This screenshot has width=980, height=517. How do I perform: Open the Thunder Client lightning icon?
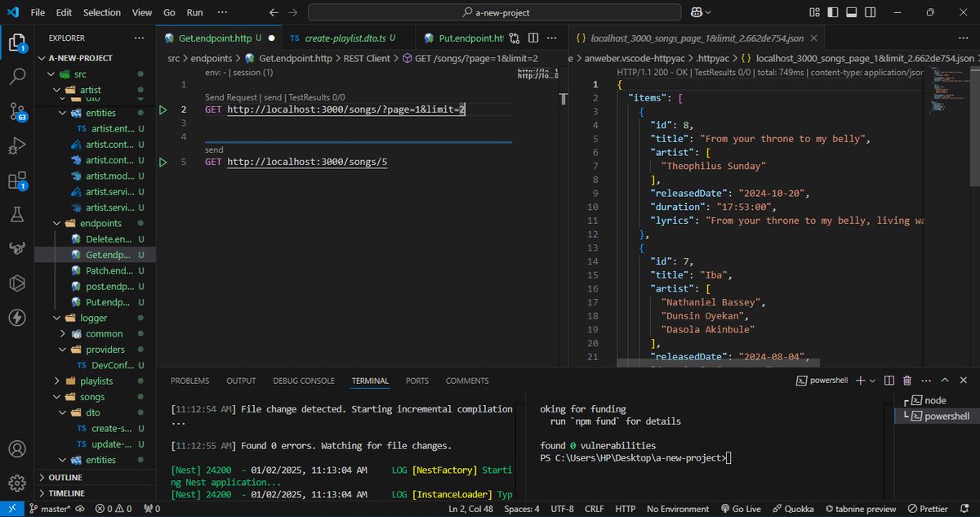click(x=17, y=318)
